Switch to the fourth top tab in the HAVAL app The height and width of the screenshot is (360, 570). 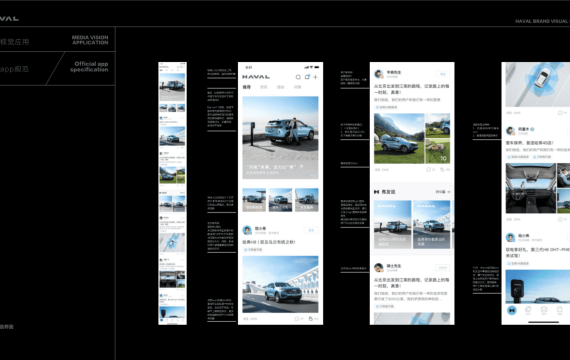click(297, 87)
